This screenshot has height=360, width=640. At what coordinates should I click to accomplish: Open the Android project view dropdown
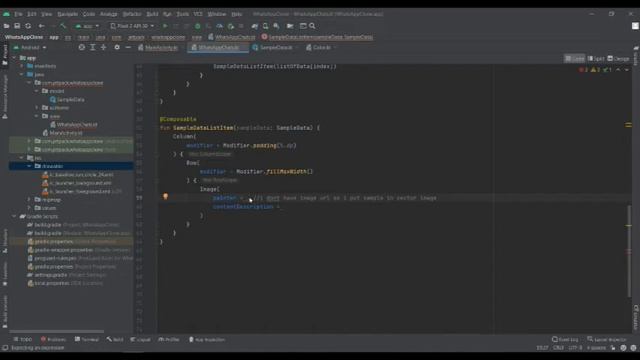(30, 47)
